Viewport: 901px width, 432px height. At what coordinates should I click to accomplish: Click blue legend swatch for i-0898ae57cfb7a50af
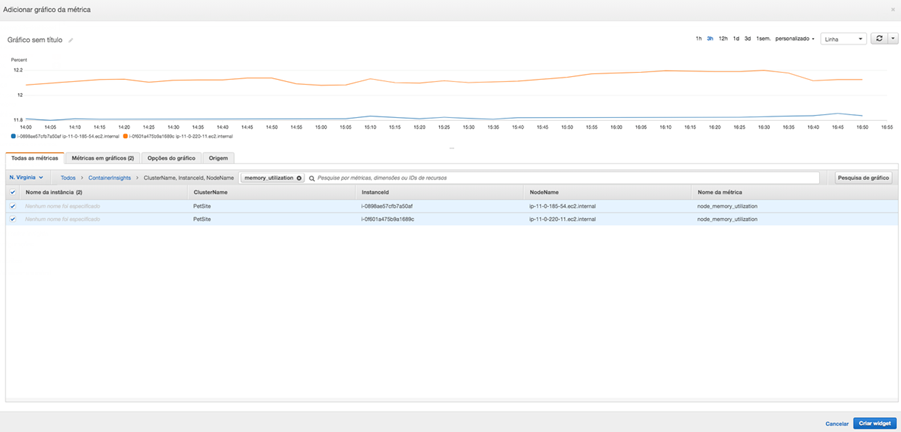13,137
